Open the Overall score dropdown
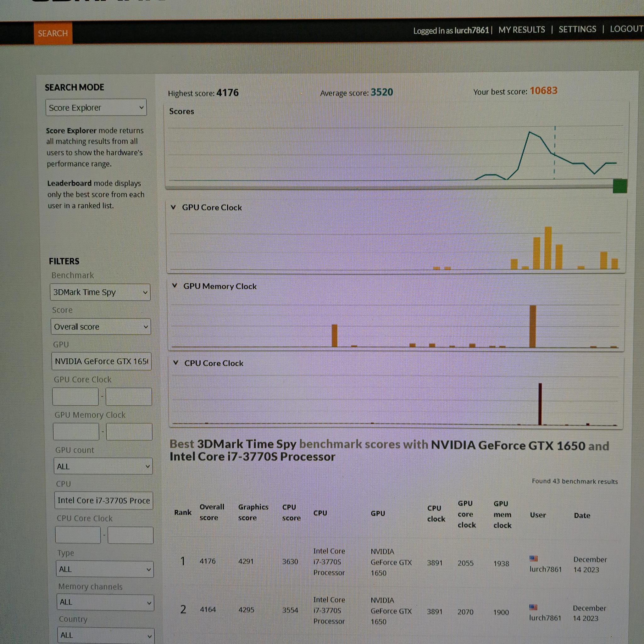 tap(101, 327)
